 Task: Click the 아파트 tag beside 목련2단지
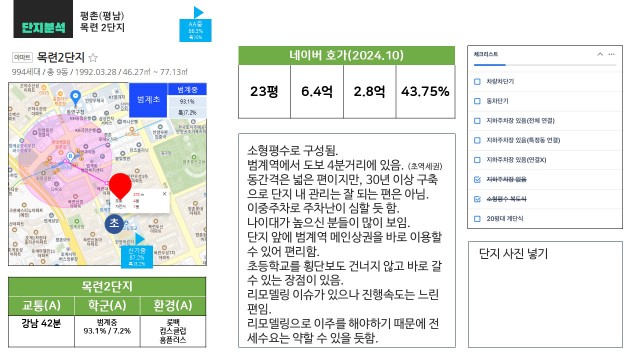22,58
